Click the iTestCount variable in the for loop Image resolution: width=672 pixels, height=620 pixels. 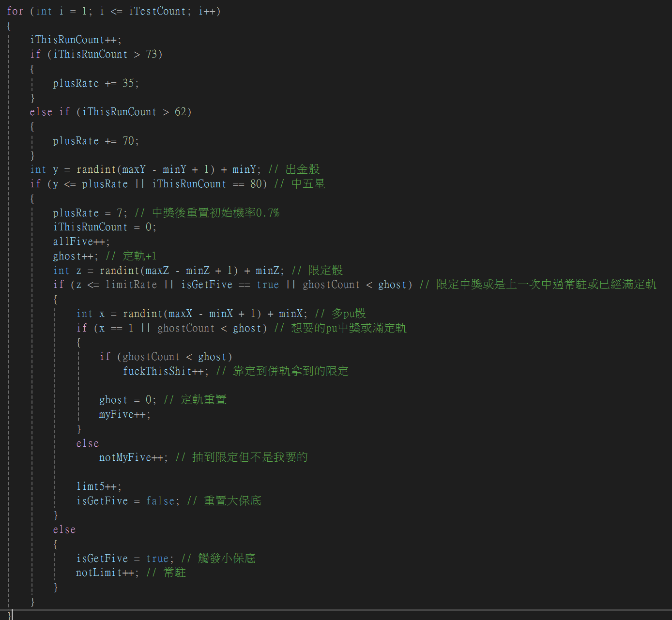[157, 11]
